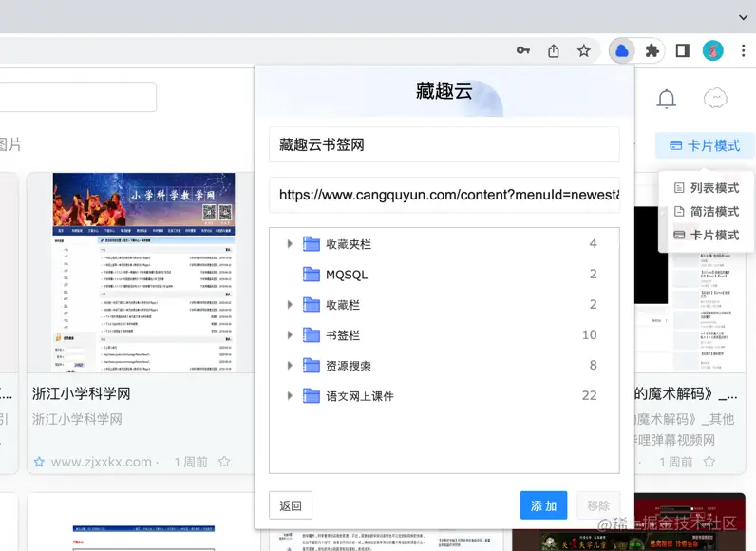756x551 pixels.
Task: Click the count 10 beside 书签栏
Action: click(x=589, y=334)
